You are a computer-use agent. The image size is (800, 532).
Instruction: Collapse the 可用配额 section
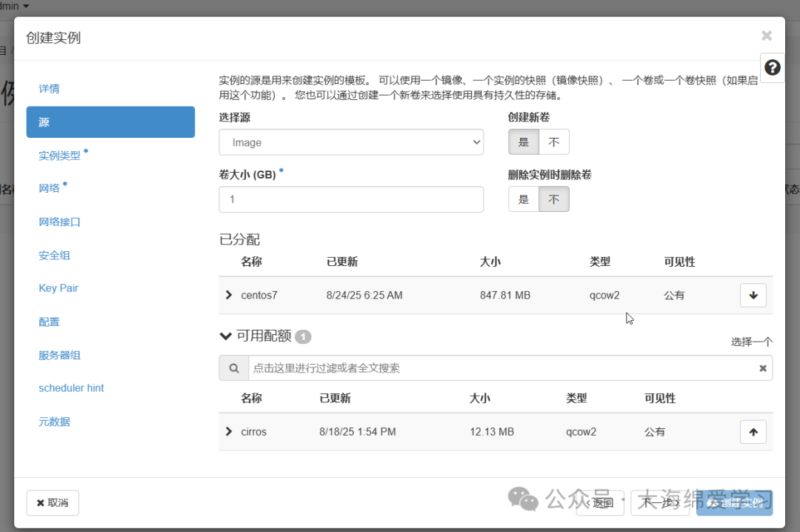pos(226,336)
